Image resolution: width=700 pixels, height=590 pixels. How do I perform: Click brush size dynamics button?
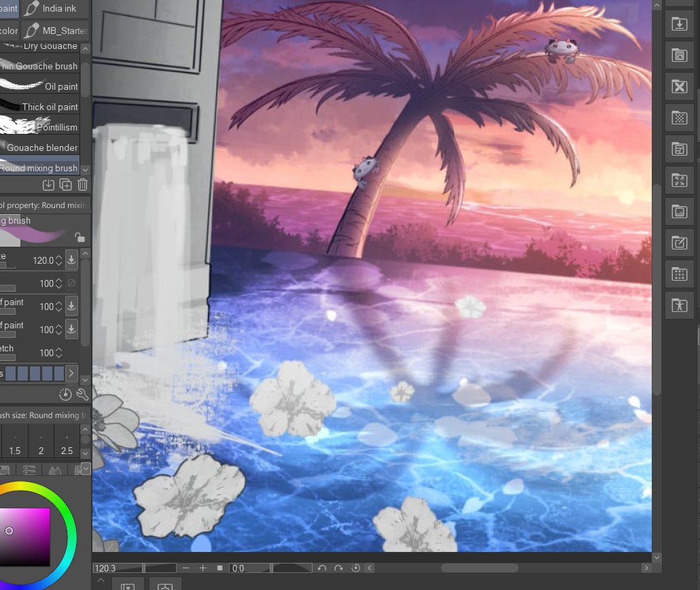pyautogui.click(x=71, y=260)
